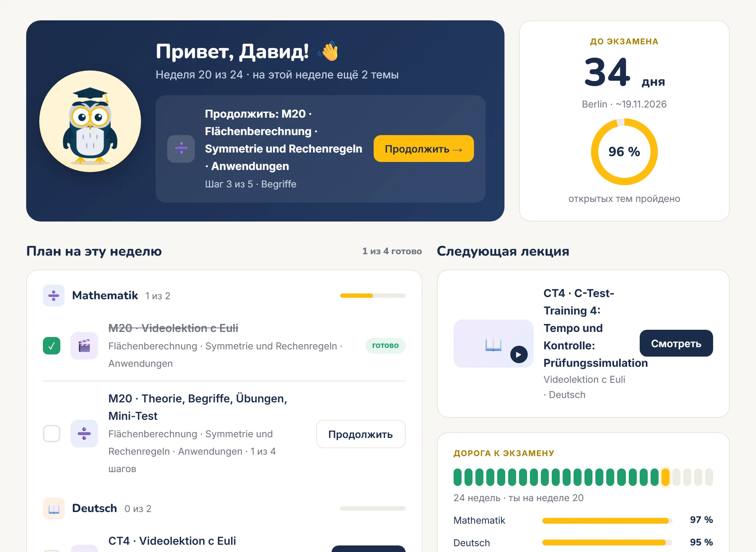756x552 pixels.
Task: Click the 96 % circular progress ring
Action: click(624, 152)
